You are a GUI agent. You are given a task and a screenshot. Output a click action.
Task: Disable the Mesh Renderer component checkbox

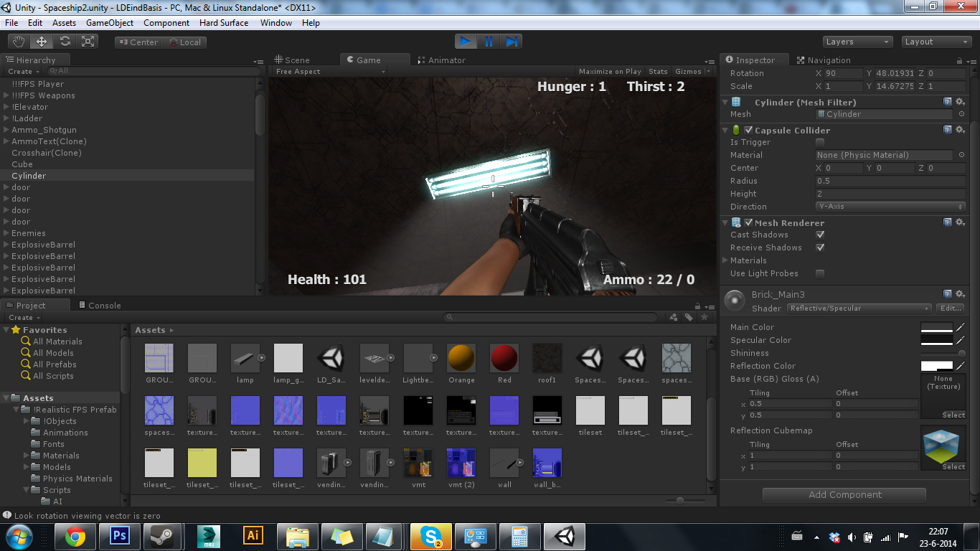(748, 223)
